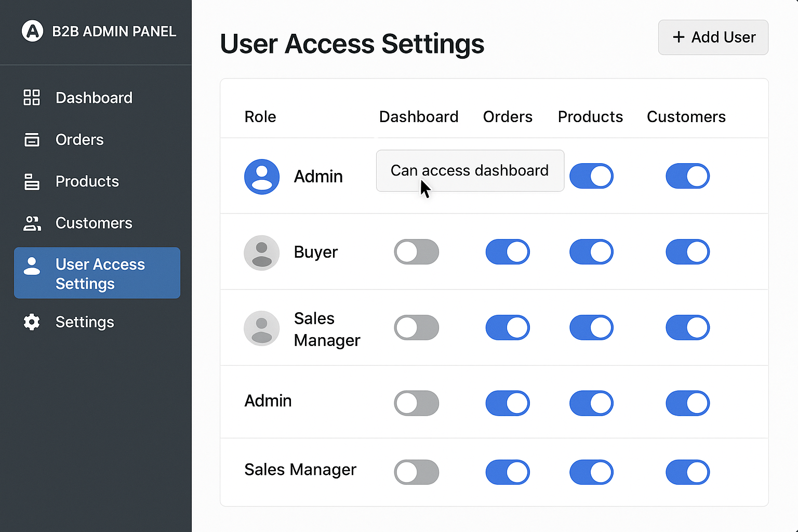Enable Dashboard access for the Buyer role
Viewport: 798px width, 532px height.
click(416, 252)
